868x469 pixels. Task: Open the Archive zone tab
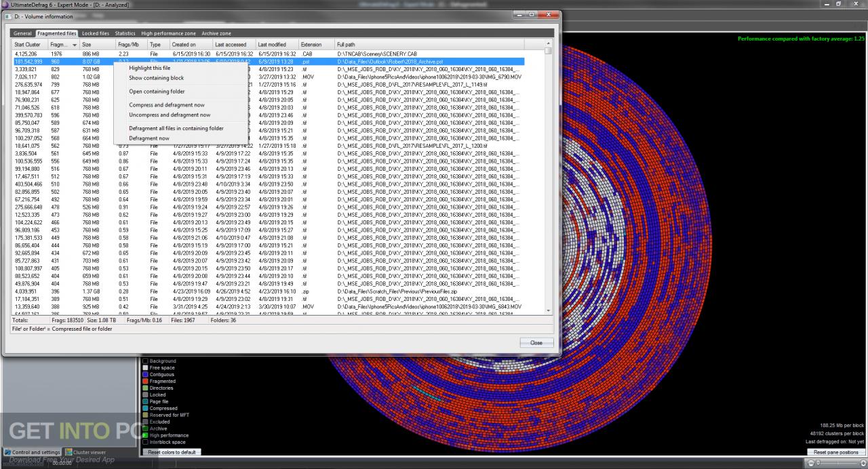(216, 33)
